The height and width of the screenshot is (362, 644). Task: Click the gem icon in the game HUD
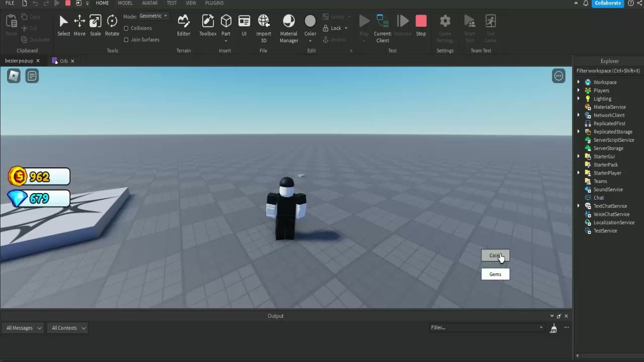[18, 198]
